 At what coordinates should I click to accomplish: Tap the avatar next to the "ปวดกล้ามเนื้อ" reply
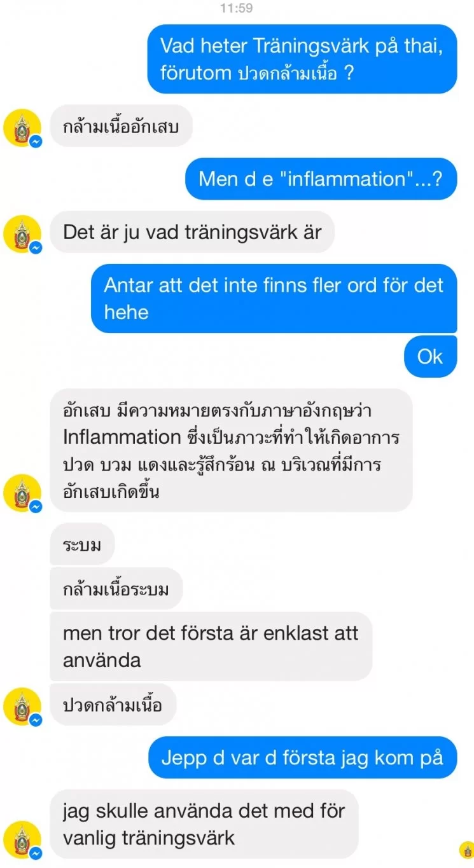pos(22,706)
